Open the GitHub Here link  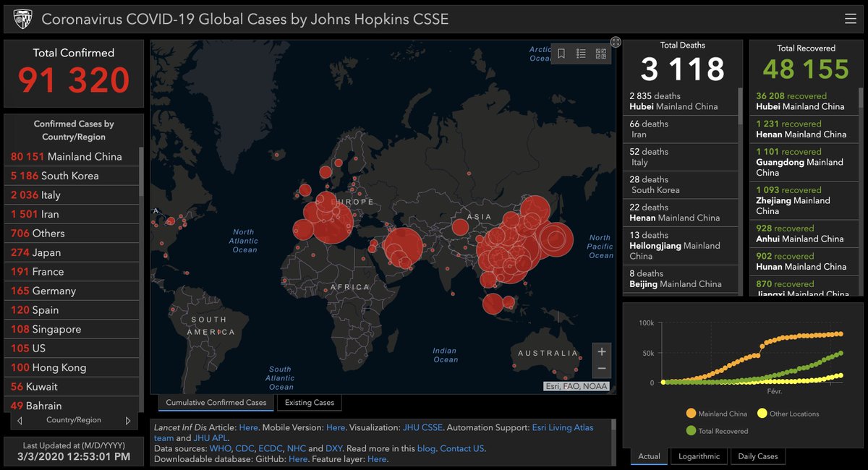tap(298, 458)
